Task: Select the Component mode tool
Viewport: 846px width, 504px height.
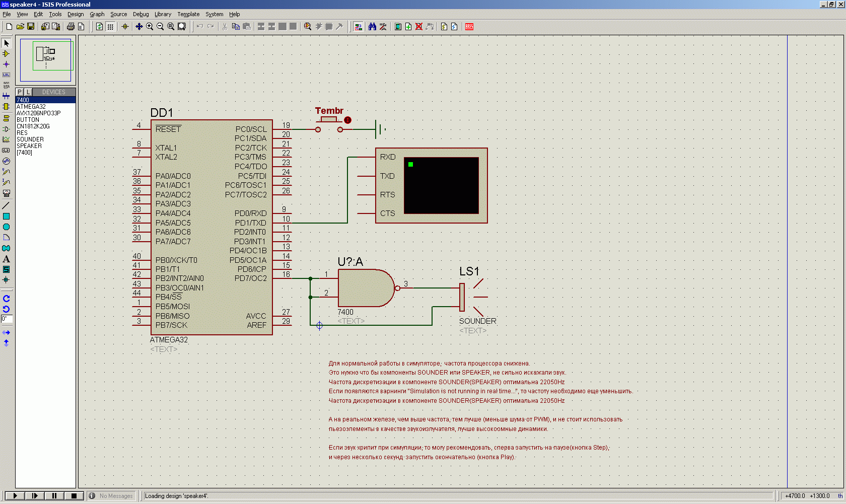Action: point(6,54)
